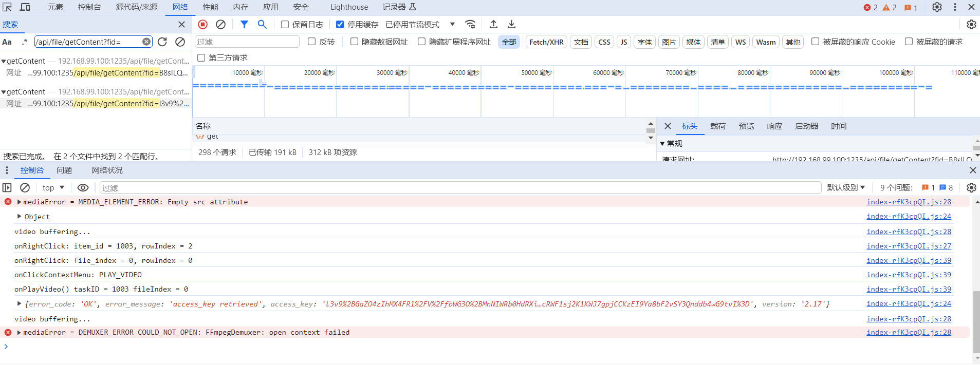Switch to the 性能 panel tab
Screen dimensions: 980x365
click(210, 7)
